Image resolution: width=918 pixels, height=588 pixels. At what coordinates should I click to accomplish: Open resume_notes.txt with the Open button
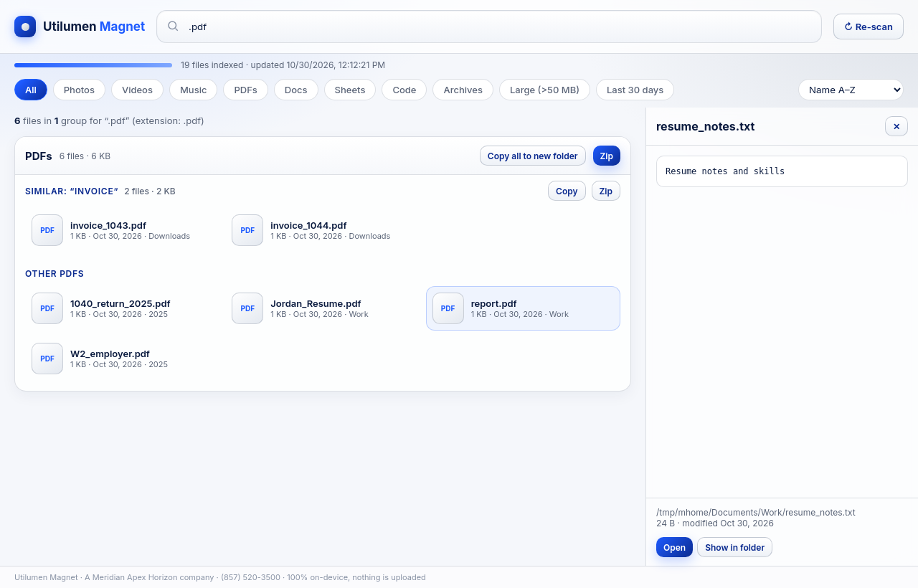[674, 547]
